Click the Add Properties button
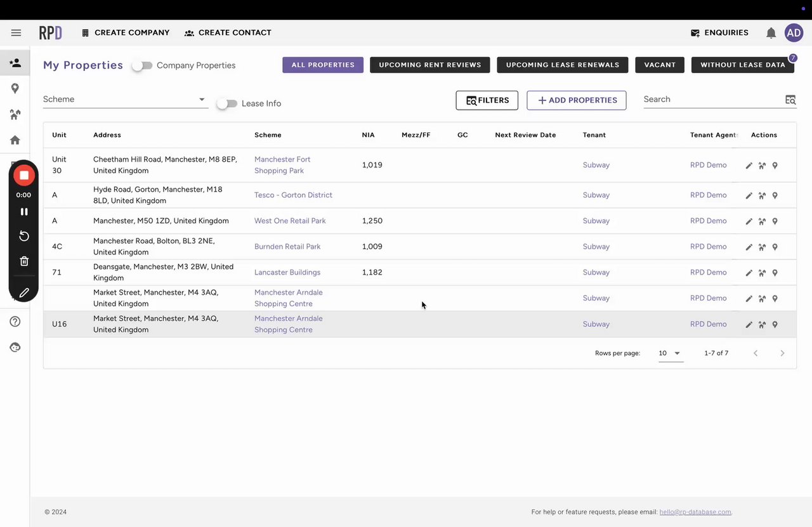The image size is (812, 527). [x=576, y=100]
